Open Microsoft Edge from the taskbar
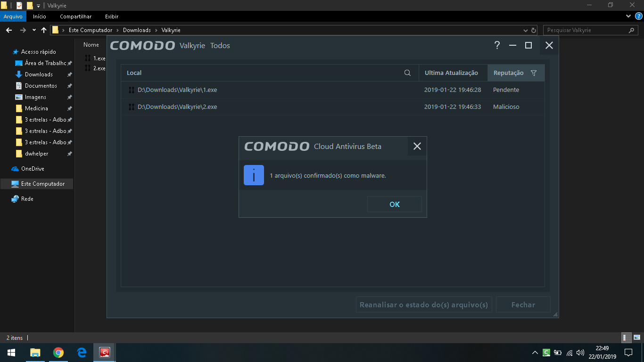644x362 pixels. point(82,353)
